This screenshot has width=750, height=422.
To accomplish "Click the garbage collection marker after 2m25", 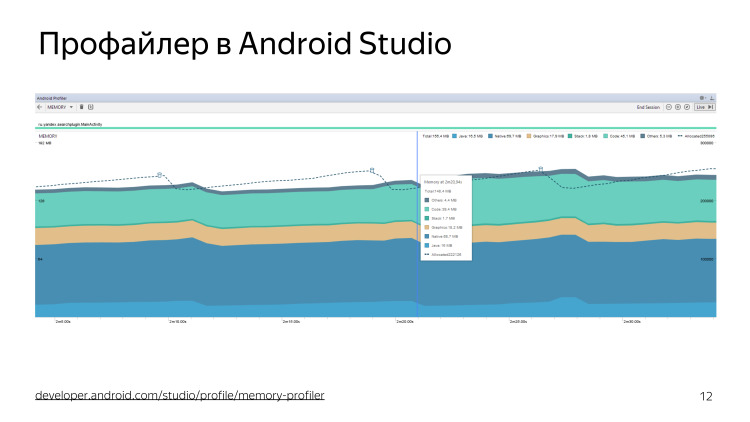I will (540, 169).
